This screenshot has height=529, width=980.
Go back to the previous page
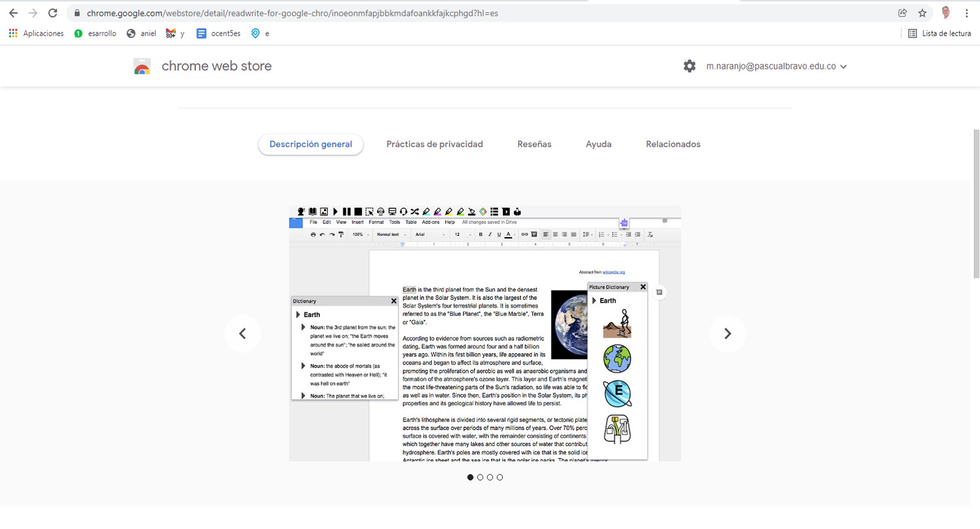(x=13, y=13)
